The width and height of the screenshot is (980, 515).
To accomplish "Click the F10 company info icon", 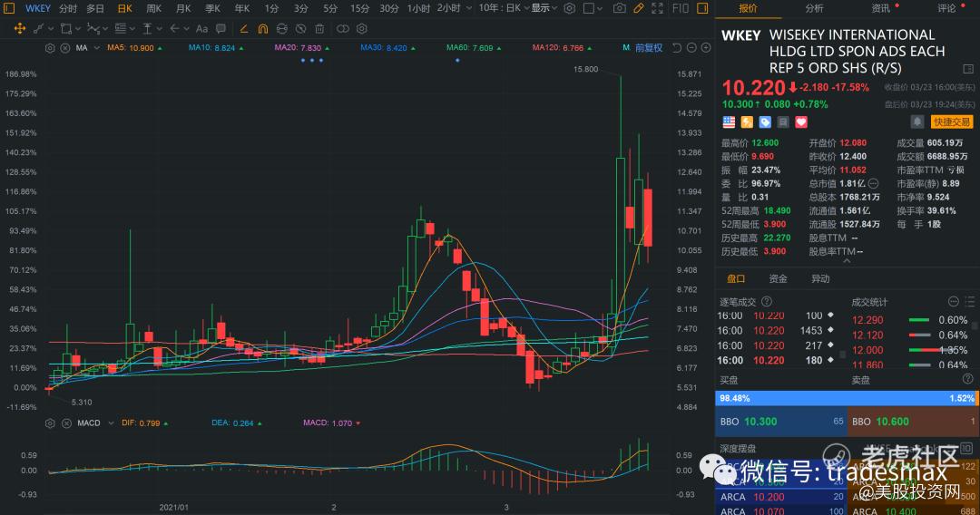I will (x=680, y=8).
